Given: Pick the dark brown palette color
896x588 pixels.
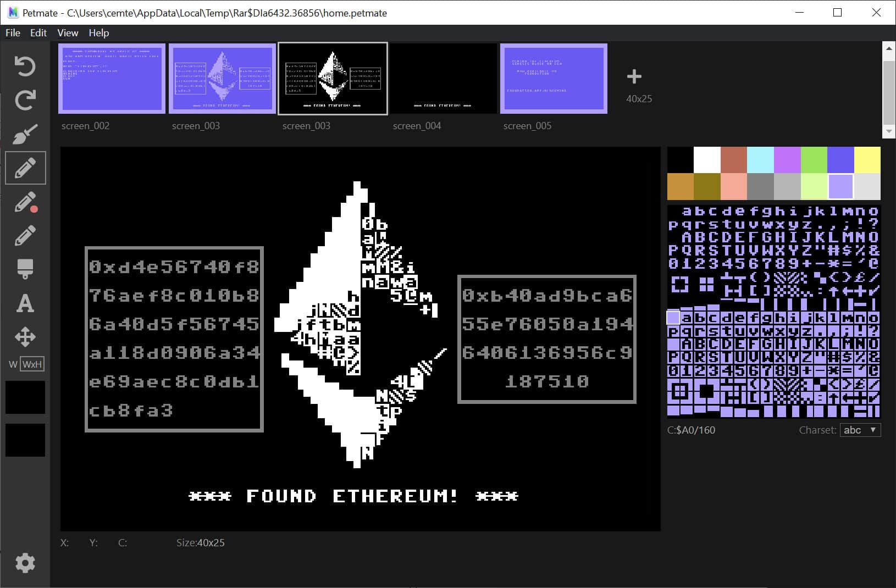Looking at the screenshot, I should tap(707, 186).
